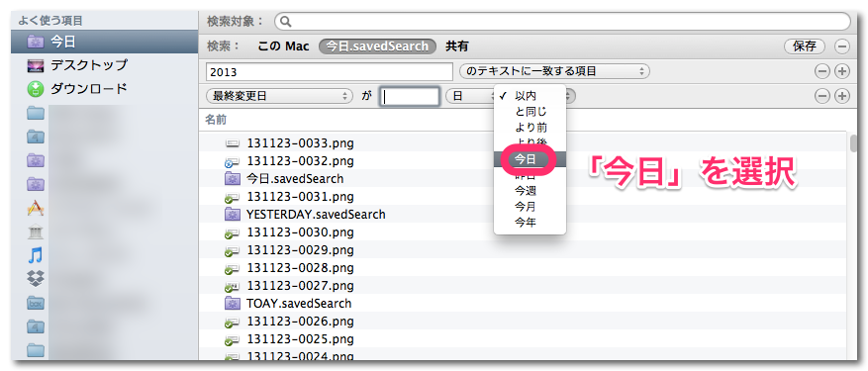Open the Applications icon in sidebar
Screen dimensions: 868x371
(36, 208)
